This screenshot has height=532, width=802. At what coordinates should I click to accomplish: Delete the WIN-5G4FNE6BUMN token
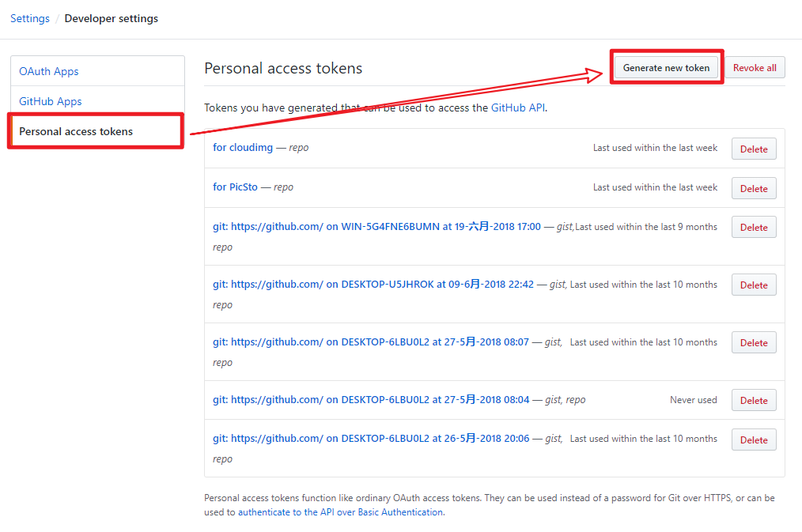pyautogui.click(x=754, y=227)
